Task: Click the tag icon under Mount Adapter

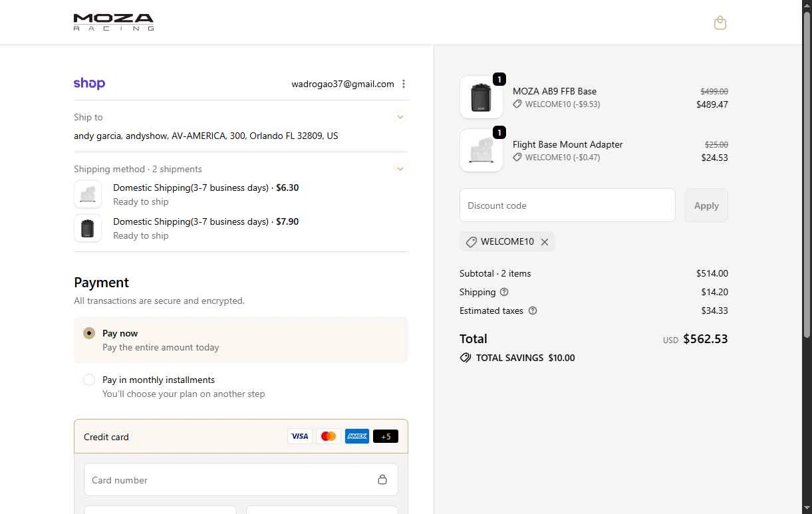Action: 517,158
